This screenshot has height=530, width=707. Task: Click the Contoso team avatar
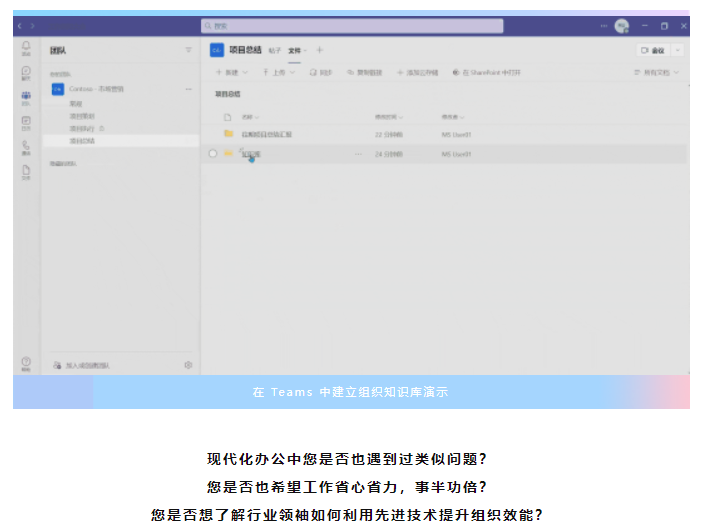point(58,89)
